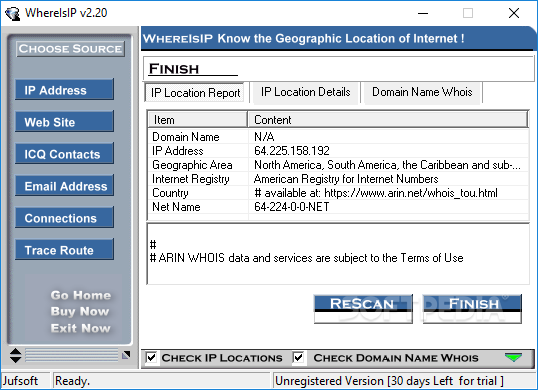The height and width of the screenshot is (390, 538).
Task: Click the 64-224-0-0-NET value
Action: [292, 207]
